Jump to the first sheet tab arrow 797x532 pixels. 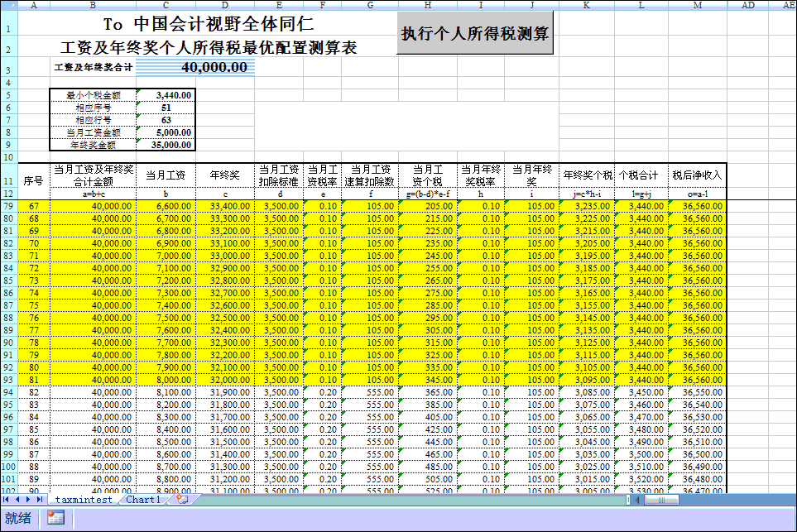[x=7, y=500]
